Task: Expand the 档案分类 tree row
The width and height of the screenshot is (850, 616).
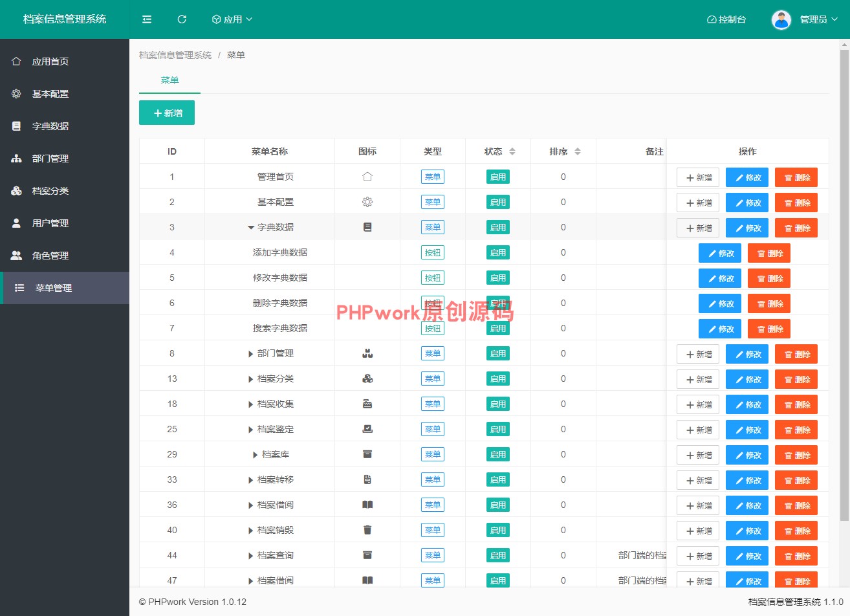Action: [x=251, y=379]
